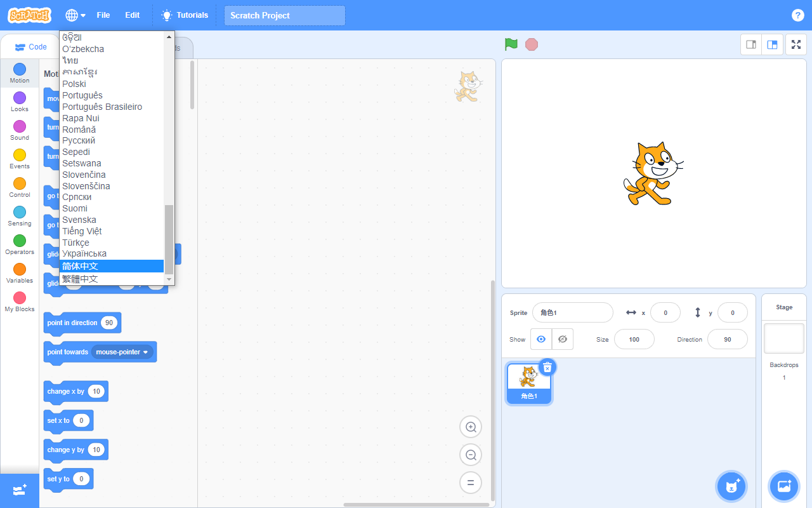The image size is (812, 508).
Task: Click the set y to 0 value
Action: pyautogui.click(x=81, y=479)
